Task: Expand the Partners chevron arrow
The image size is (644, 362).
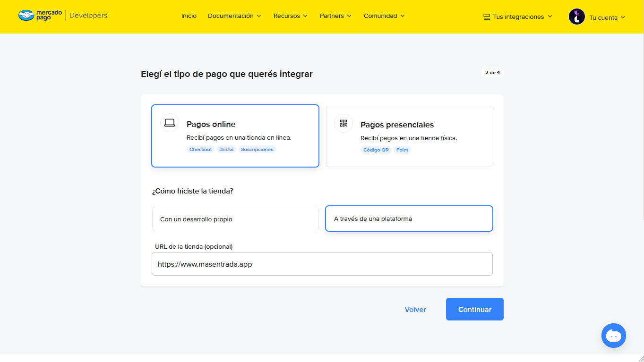Action: pyautogui.click(x=349, y=16)
